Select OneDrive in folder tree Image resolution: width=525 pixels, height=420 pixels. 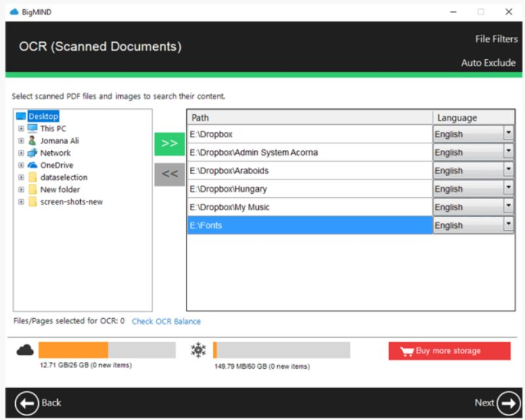[x=57, y=165]
